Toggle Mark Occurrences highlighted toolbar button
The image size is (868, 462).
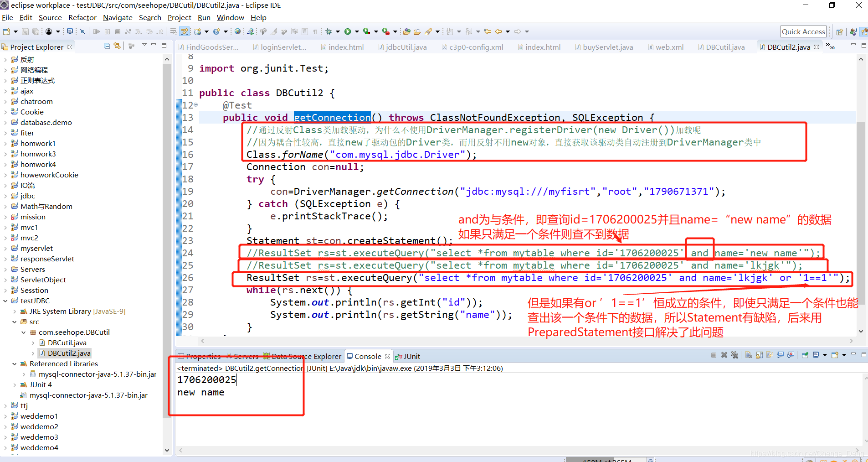[x=184, y=31]
